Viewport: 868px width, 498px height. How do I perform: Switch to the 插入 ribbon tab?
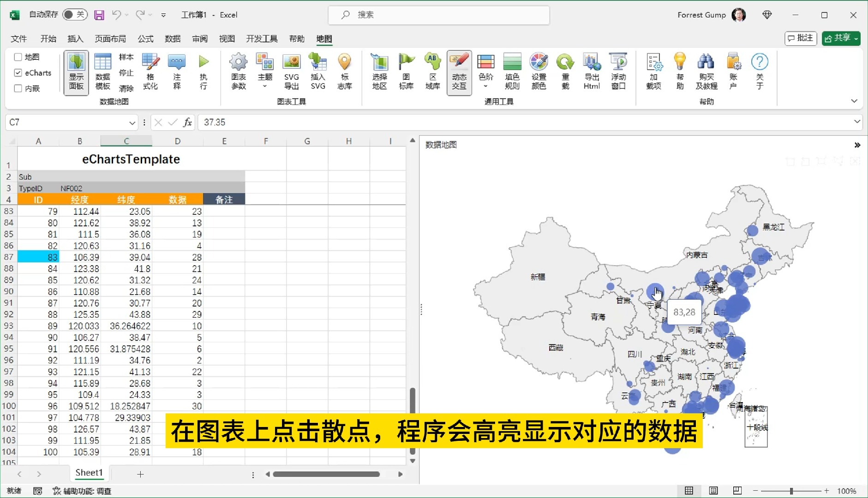[x=75, y=39]
